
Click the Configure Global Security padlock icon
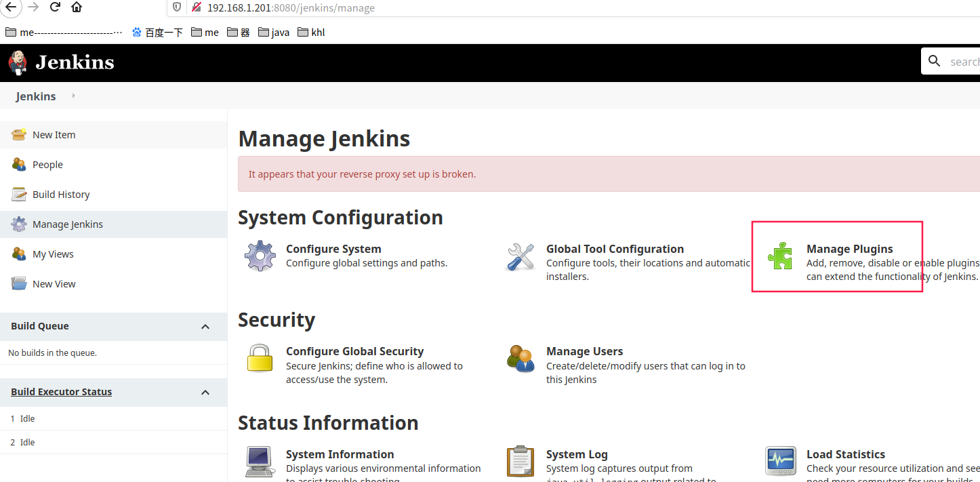pos(260,359)
